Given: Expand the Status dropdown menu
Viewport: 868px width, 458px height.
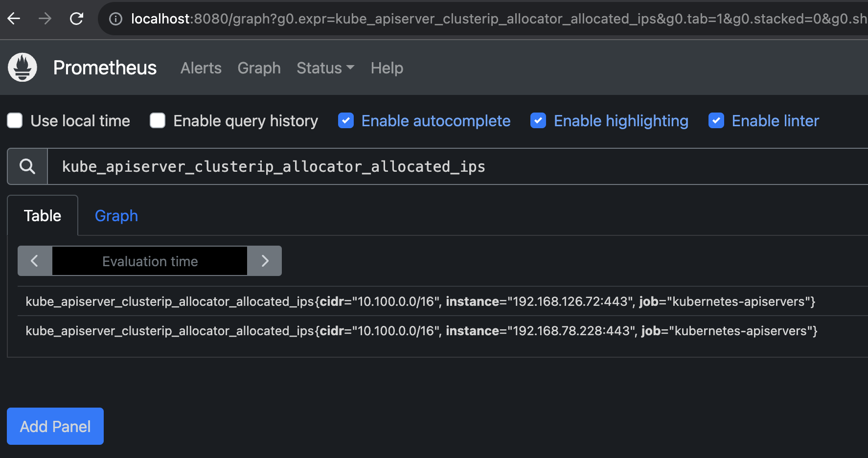Looking at the screenshot, I should coord(325,68).
